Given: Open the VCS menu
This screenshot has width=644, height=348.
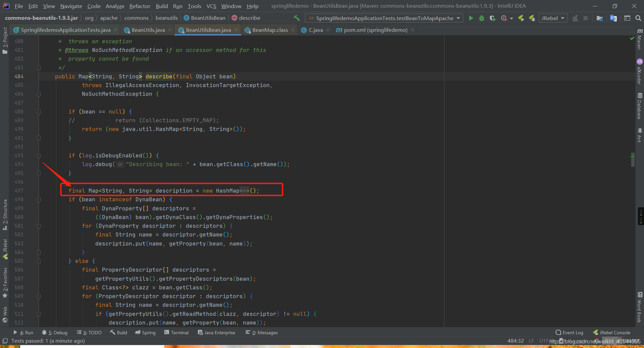Looking at the screenshot, I should click(211, 6).
